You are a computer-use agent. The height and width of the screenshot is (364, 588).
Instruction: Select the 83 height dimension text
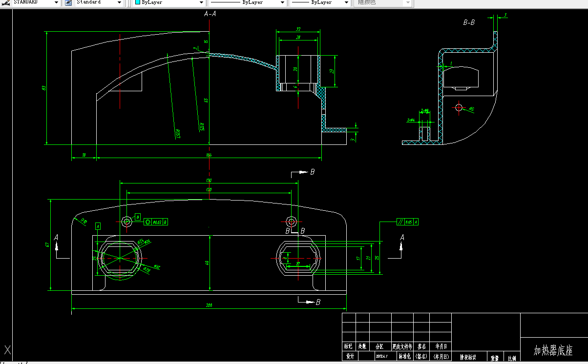point(44,88)
